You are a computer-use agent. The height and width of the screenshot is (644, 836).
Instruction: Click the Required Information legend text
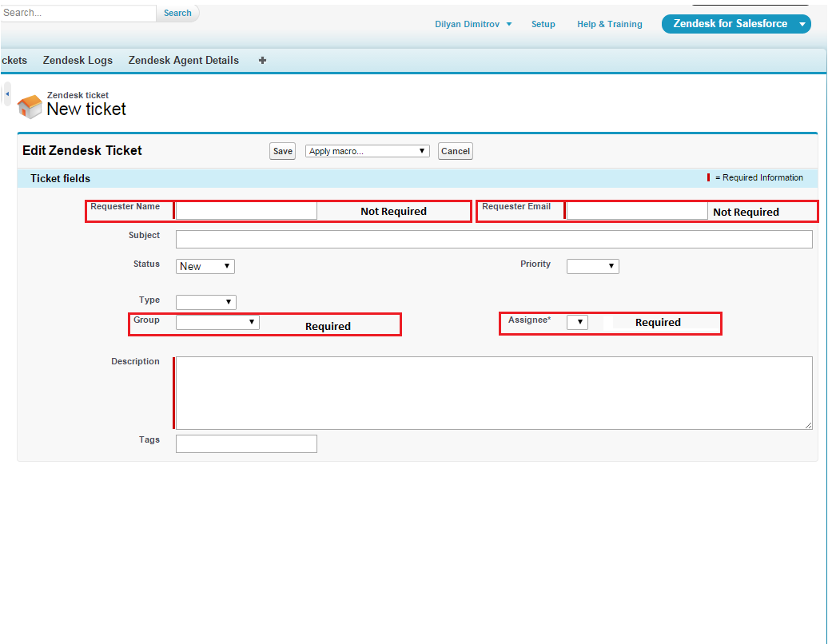759,177
